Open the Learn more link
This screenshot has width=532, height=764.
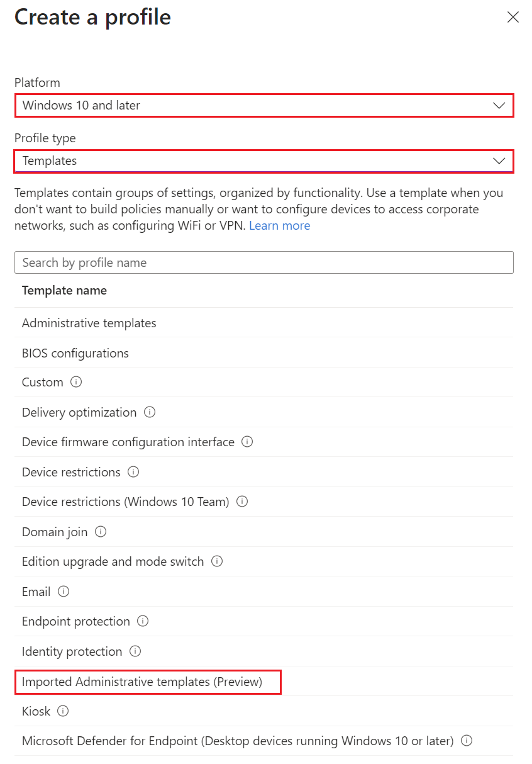(279, 225)
